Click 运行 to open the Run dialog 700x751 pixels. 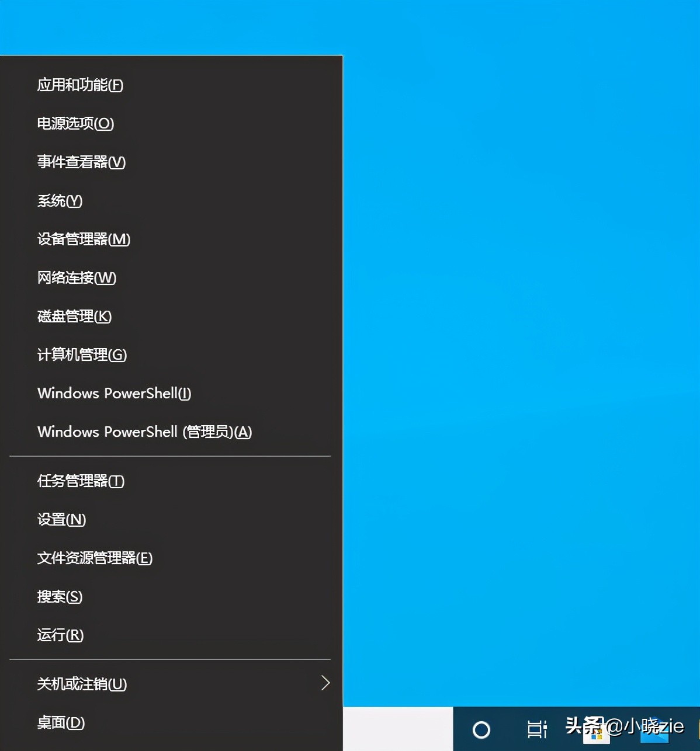(x=59, y=635)
